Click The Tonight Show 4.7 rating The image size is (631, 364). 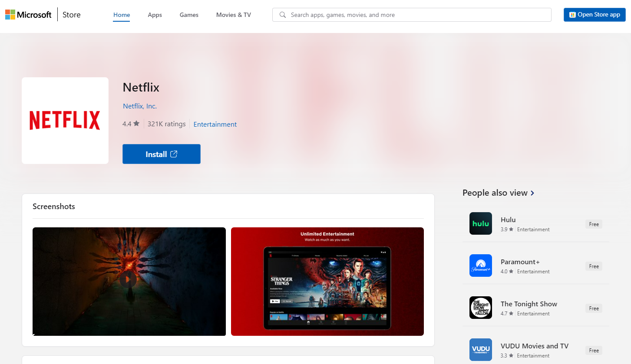(507, 313)
